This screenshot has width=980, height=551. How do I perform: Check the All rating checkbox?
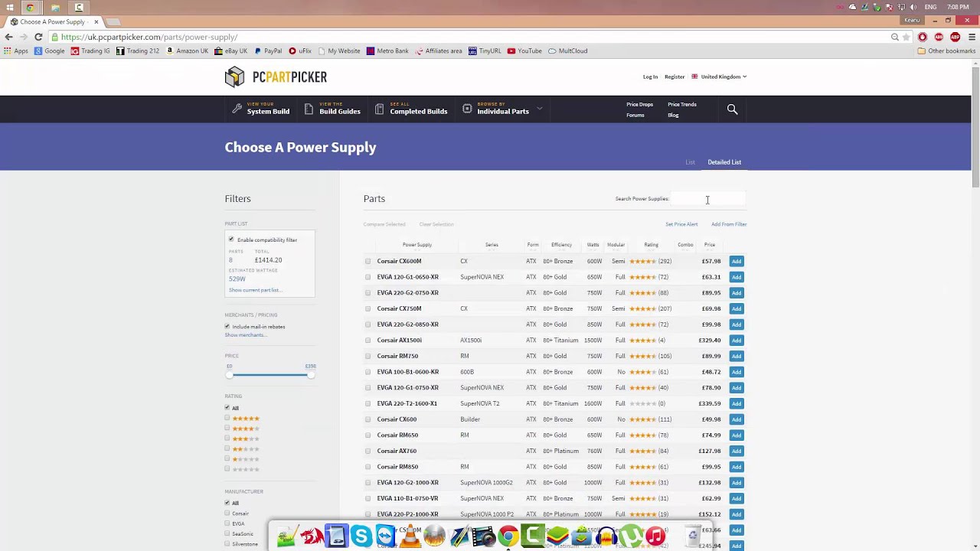tap(227, 408)
